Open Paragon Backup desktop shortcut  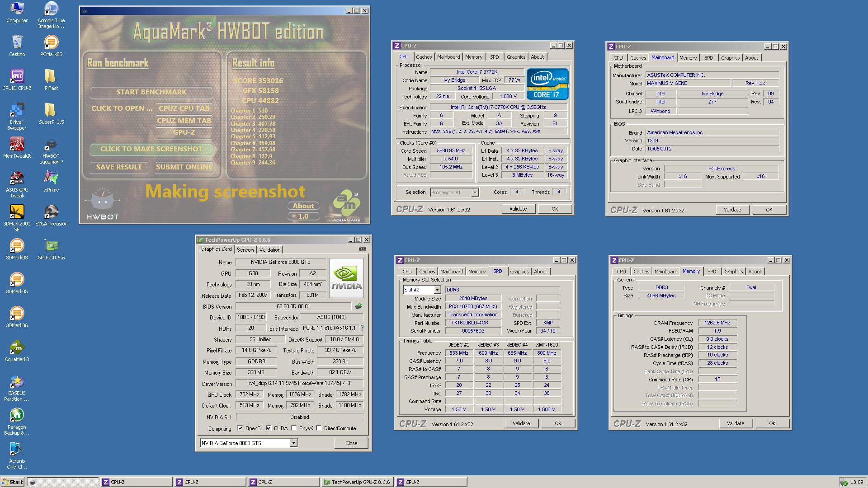point(17,422)
